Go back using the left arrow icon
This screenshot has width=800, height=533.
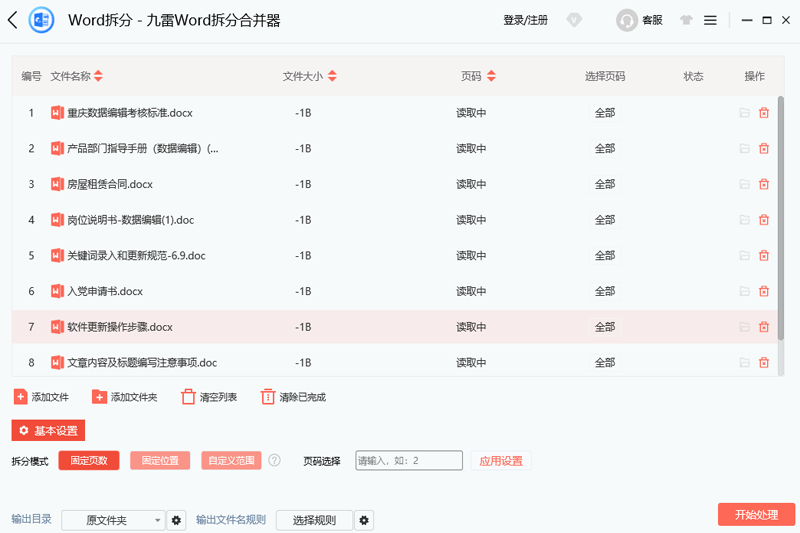(x=13, y=20)
